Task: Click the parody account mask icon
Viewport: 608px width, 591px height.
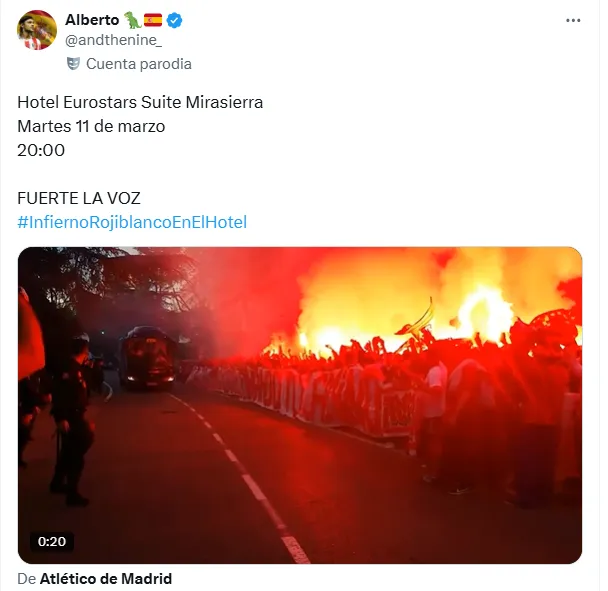Action: 73,63
